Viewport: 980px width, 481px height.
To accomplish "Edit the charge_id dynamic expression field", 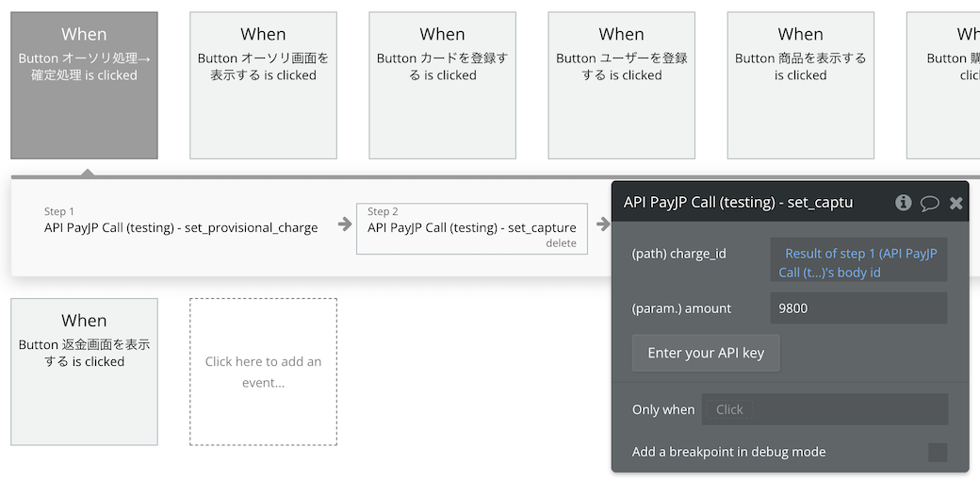I will click(x=858, y=259).
